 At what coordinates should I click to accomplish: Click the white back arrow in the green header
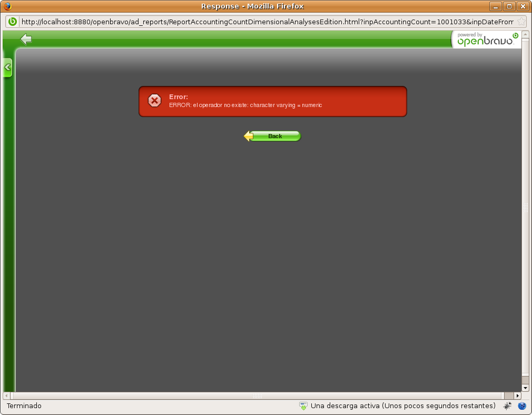(26, 39)
